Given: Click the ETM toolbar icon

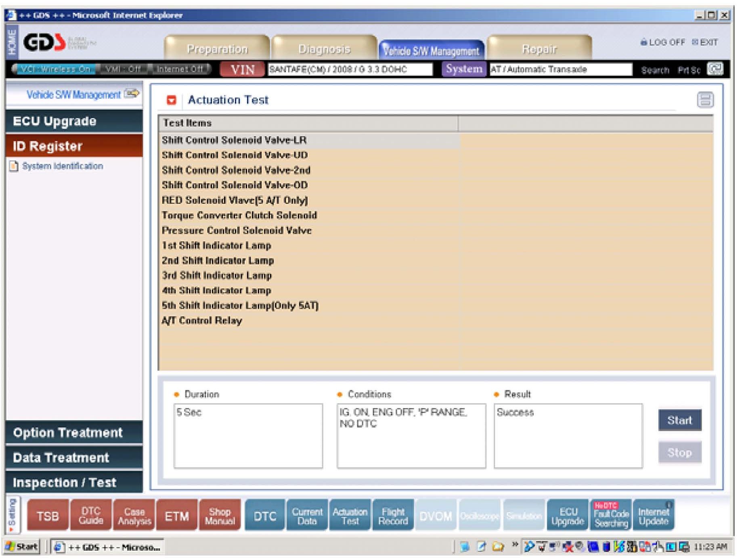Looking at the screenshot, I should point(177,516).
